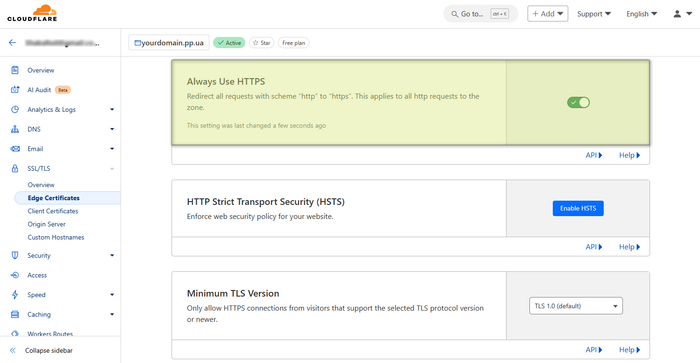Expand the Speed submenu arrow

point(112,295)
